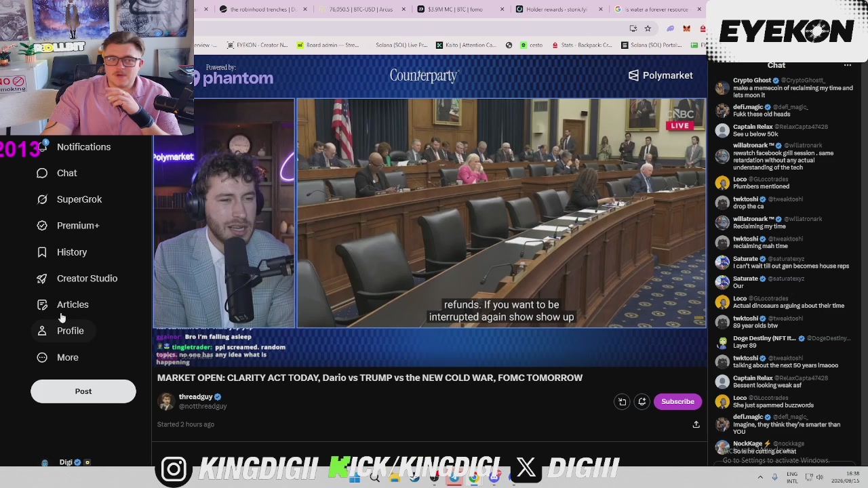Screen dimensions: 868x488
Task: Open the Solana (SOL) Portal bookmark
Action: [651, 45]
